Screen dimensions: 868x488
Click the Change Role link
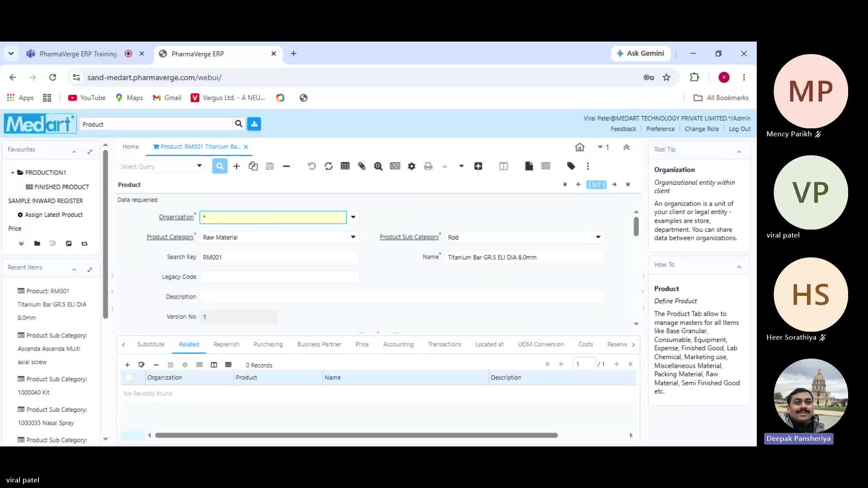click(x=702, y=129)
